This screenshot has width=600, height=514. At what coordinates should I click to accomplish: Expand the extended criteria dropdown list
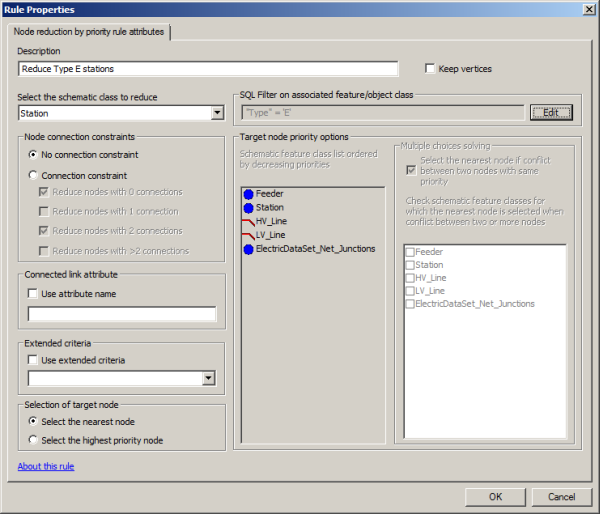(x=208, y=378)
